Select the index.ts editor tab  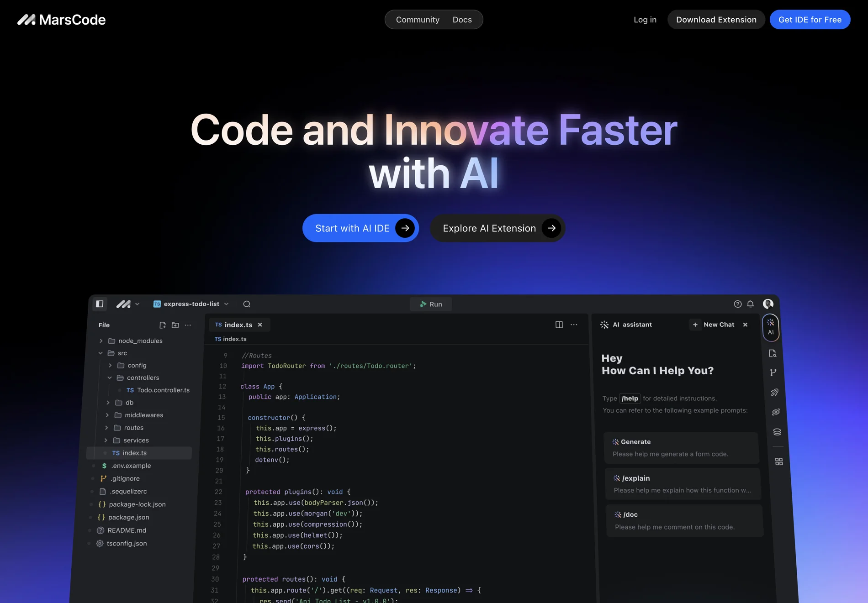pos(239,325)
